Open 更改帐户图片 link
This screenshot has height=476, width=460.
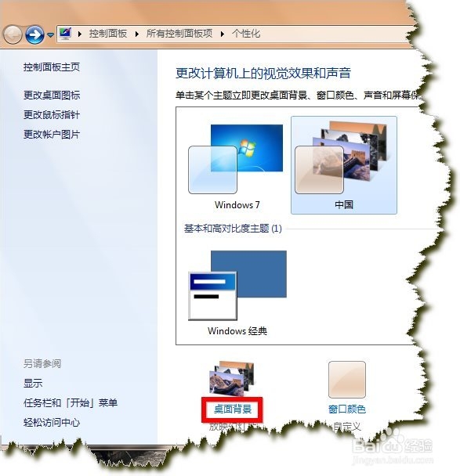click(52, 134)
